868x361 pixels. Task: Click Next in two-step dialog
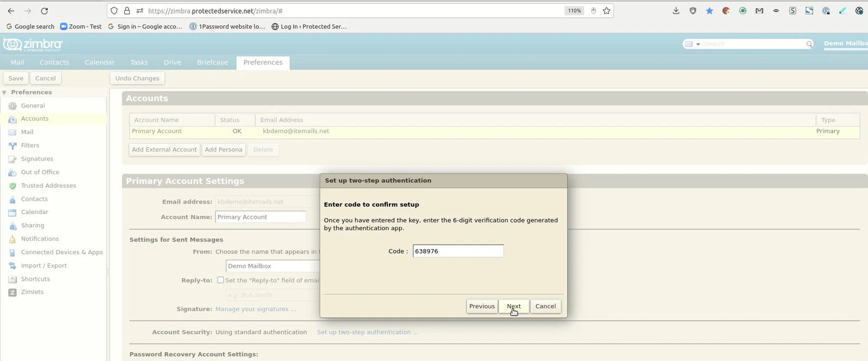(x=514, y=306)
